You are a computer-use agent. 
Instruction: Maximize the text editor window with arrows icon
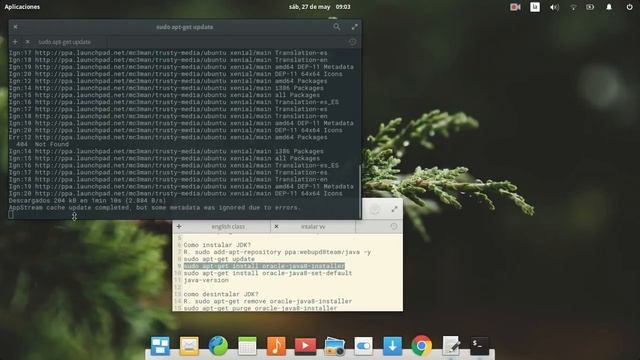tap(394, 209)
